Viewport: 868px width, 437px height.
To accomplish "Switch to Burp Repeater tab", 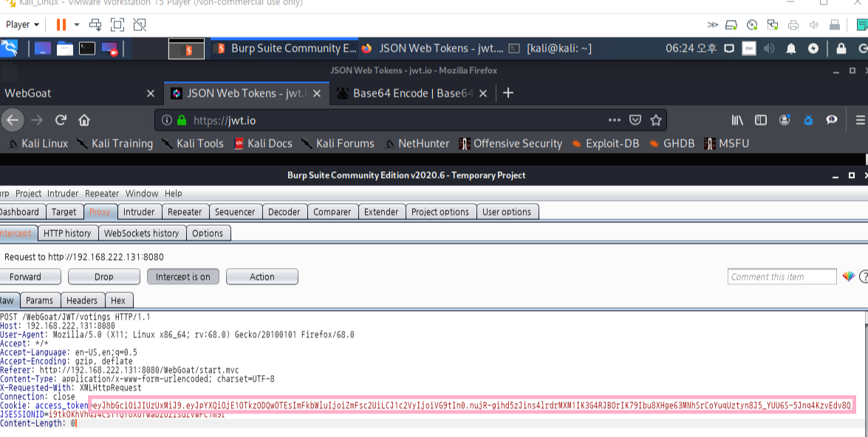I will (185, 212).
